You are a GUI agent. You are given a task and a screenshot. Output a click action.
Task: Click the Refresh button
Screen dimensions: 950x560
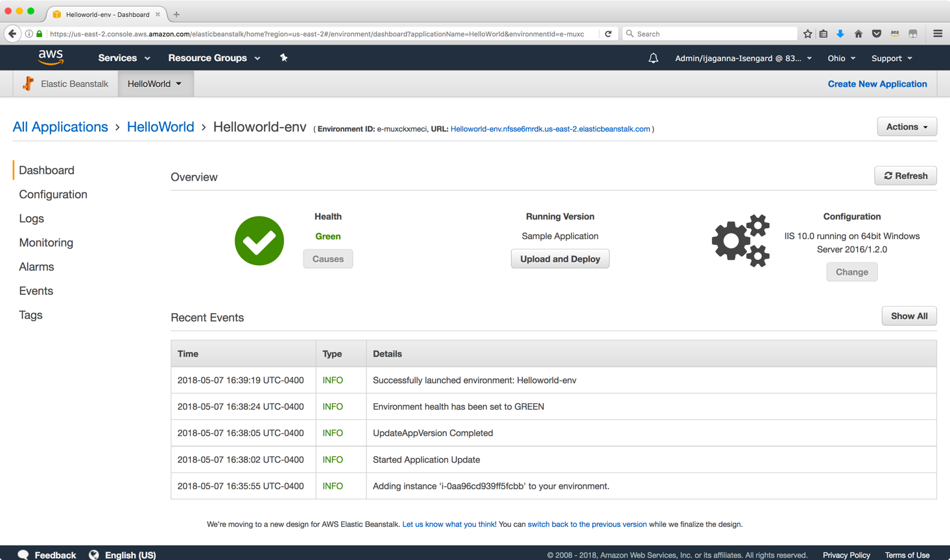[905, 176]
